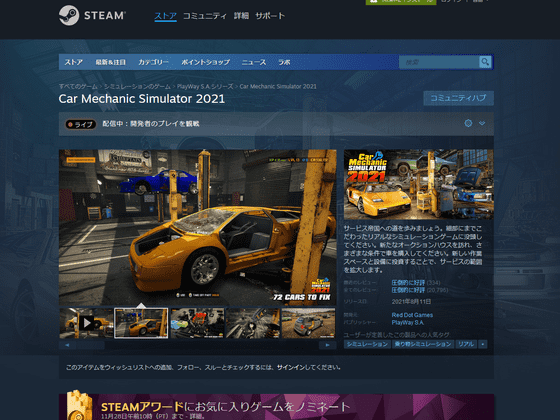Open the ストア top navigation tab
The height and width of the screenshot is (420, 560).
[x=165, y=16]
